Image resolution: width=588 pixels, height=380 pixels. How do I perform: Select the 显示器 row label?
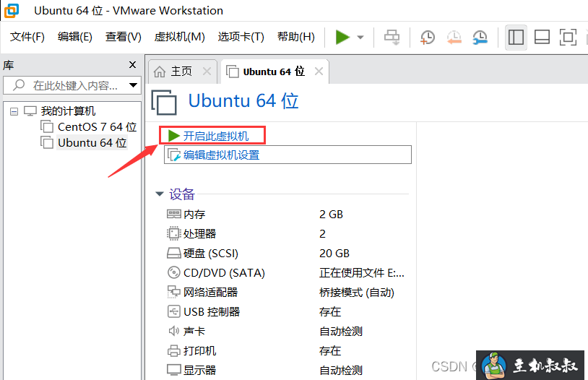[x=199, y=370]
